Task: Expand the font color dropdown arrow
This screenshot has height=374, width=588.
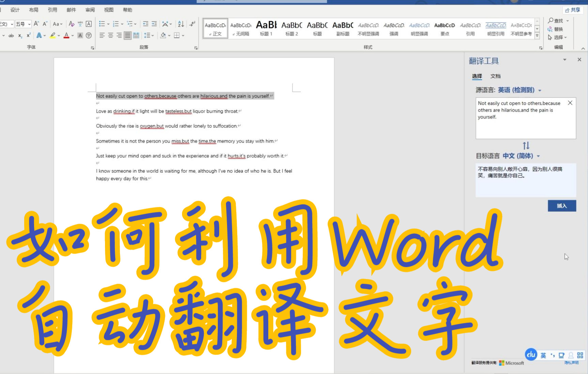Action: tap(72, 35)
